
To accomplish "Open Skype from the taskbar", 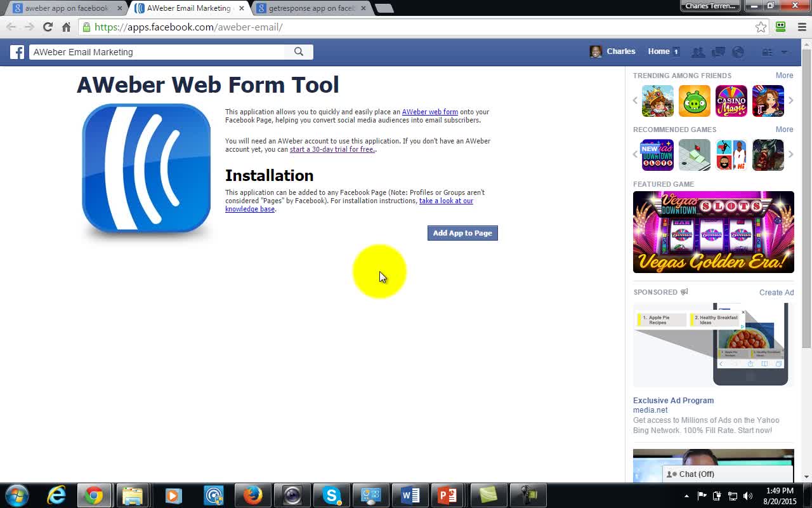I will point(331,495).
